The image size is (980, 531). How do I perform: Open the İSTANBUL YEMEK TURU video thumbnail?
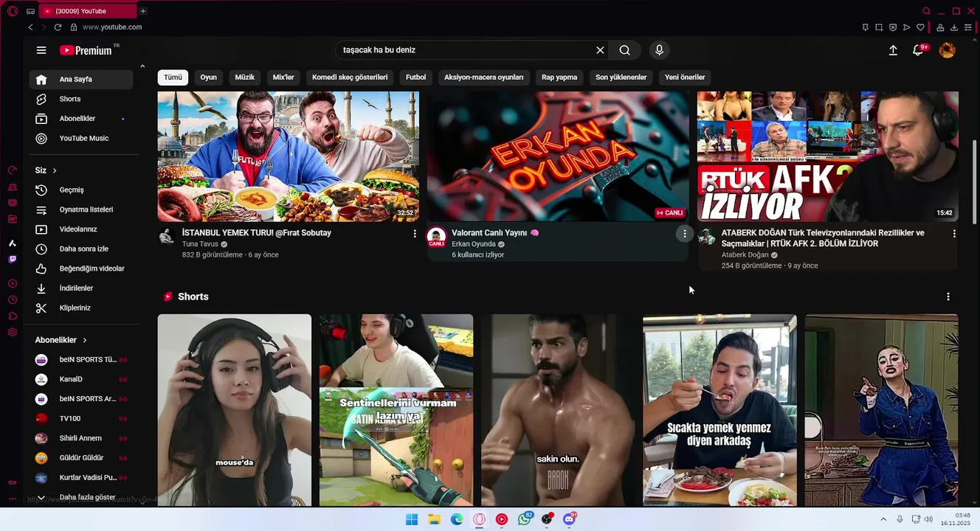point(289,156)
